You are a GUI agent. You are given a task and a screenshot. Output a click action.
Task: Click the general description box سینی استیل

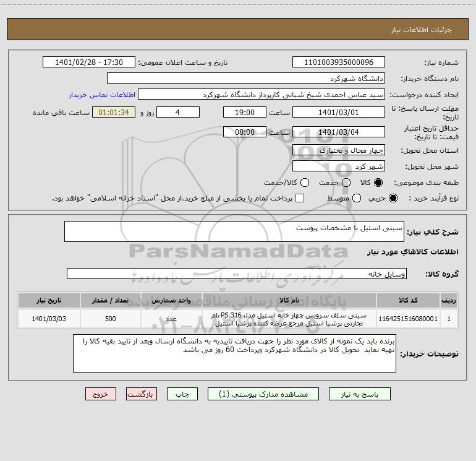[234, 231]
